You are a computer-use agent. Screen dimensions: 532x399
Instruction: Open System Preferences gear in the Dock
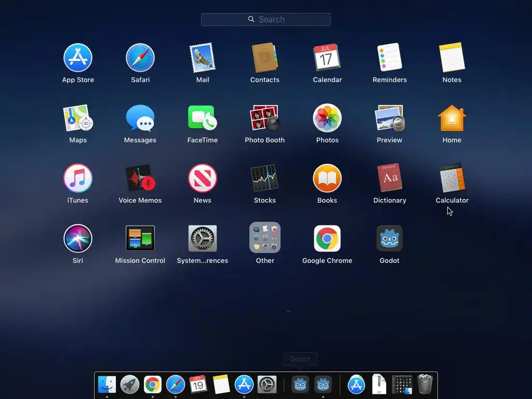click(x=267, y=385)
